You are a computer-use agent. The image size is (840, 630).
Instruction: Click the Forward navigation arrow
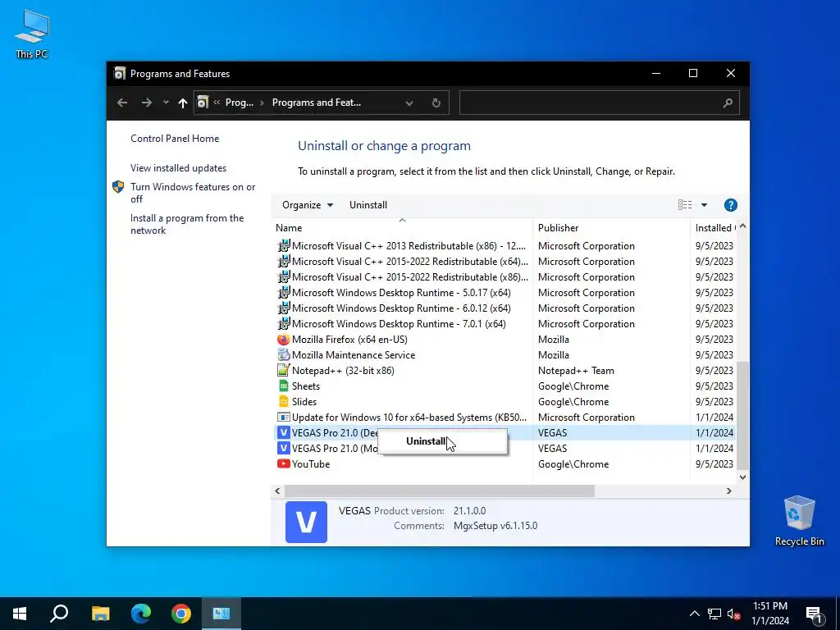[x=146, y=103]
